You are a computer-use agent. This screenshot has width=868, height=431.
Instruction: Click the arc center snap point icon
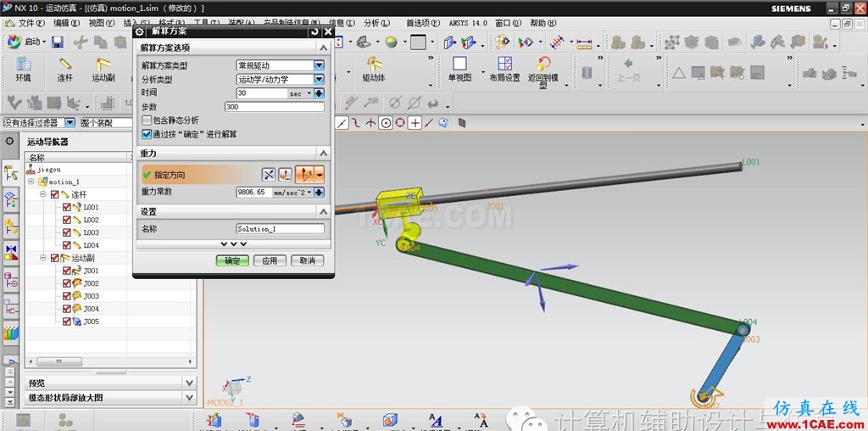tap(386, 123)
